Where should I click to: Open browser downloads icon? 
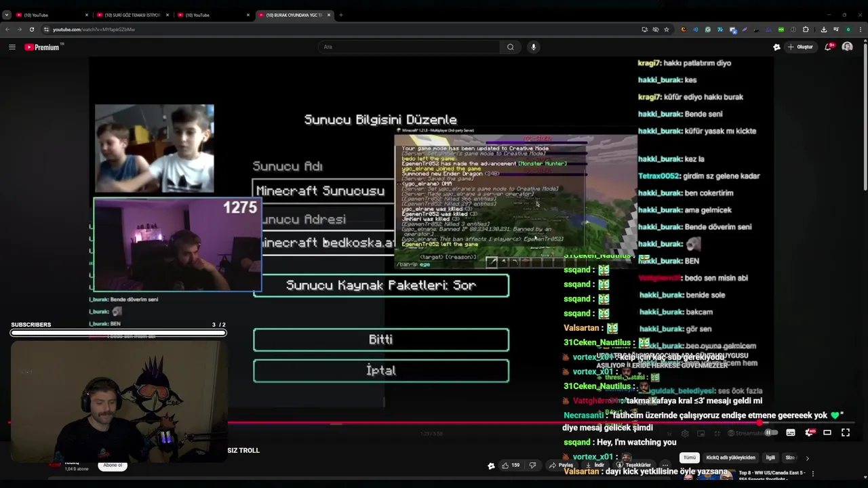click(x=823, y=30)
